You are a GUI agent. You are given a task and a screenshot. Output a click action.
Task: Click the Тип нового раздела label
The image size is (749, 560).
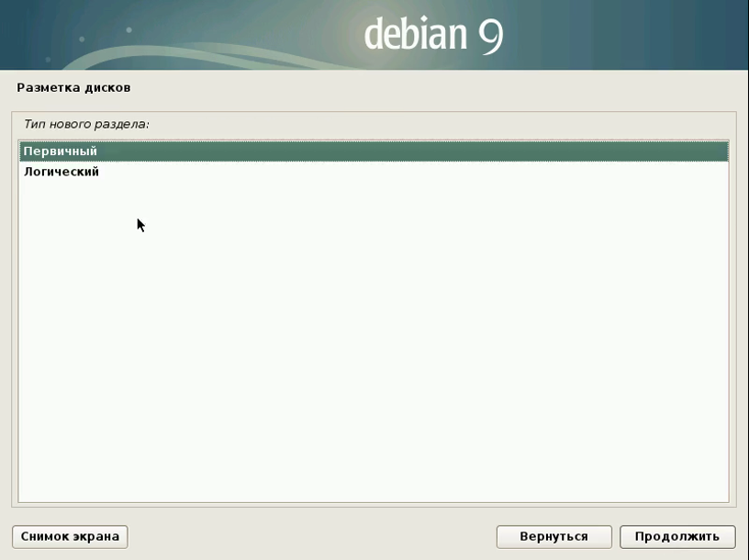point(84,122)
